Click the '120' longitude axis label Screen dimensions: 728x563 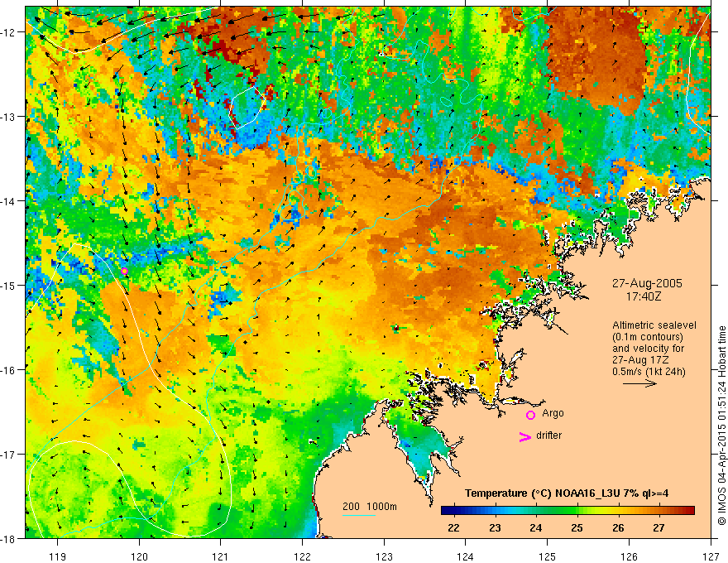click(x=139, y=556)
